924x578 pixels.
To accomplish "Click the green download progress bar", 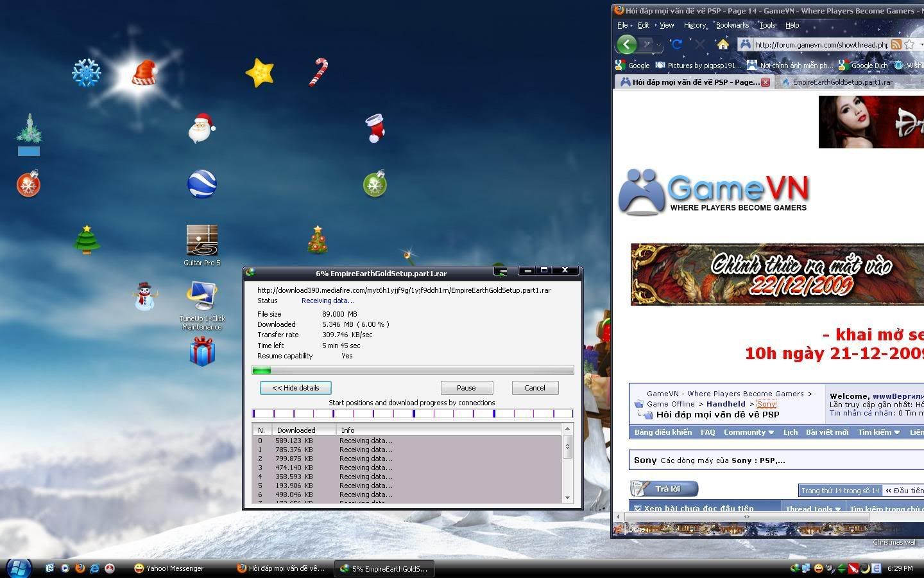I will pyautogui.click(x=413, y=370).
